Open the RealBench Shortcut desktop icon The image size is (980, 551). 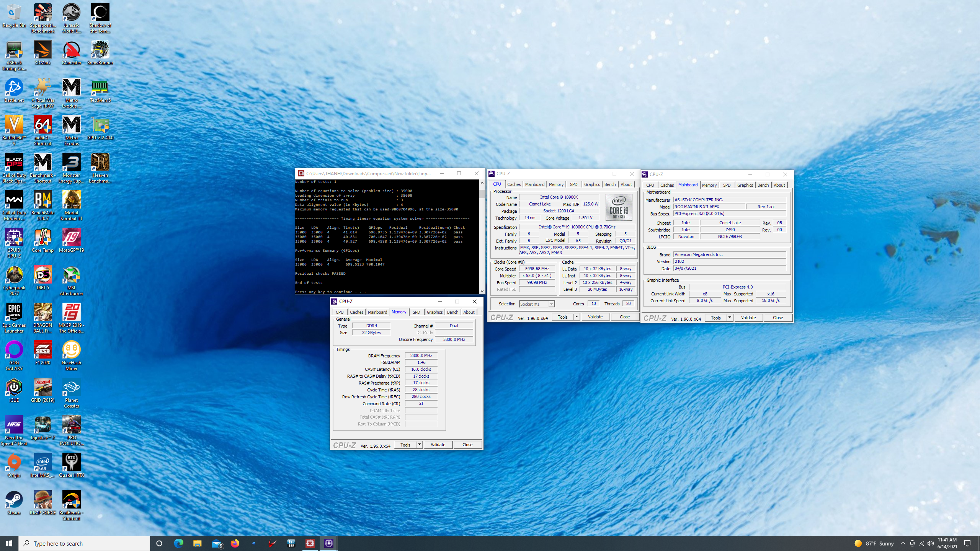[x=71, y=505]
